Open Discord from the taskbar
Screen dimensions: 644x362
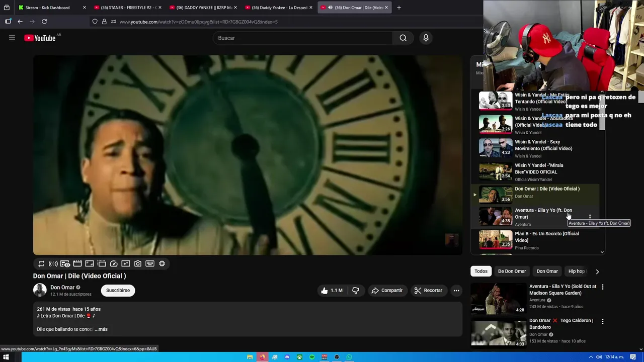287,357
